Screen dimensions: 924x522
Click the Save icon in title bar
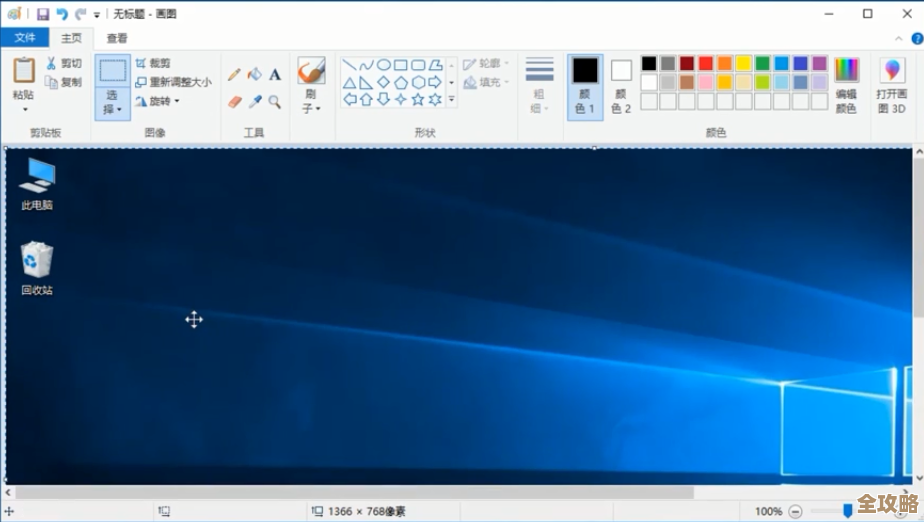tap(43, 14)
